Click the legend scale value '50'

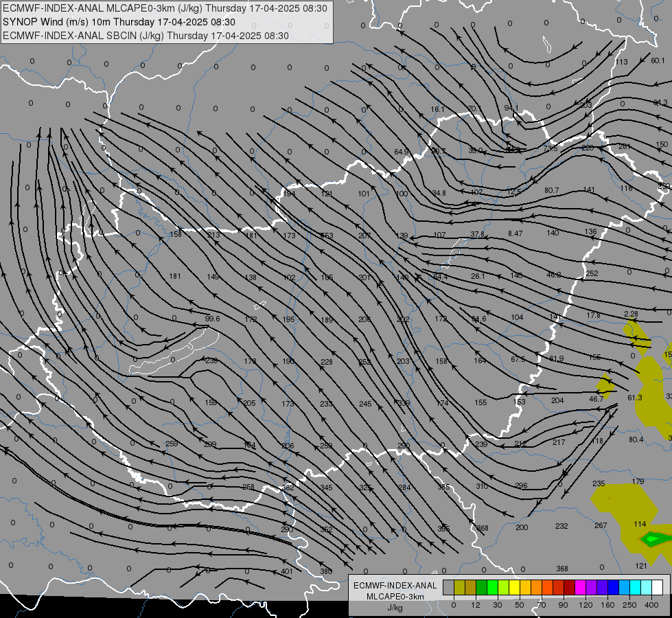tap(519, 605)
